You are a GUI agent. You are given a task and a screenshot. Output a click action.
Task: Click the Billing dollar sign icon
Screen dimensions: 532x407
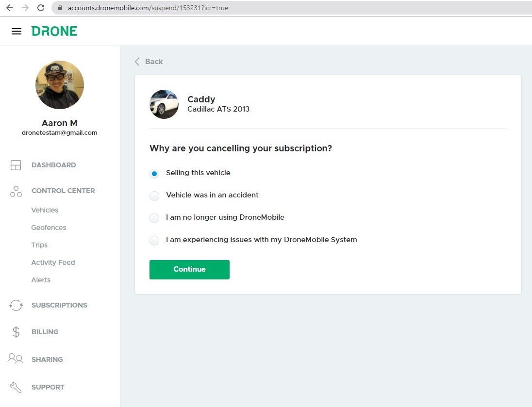point(16,332)
